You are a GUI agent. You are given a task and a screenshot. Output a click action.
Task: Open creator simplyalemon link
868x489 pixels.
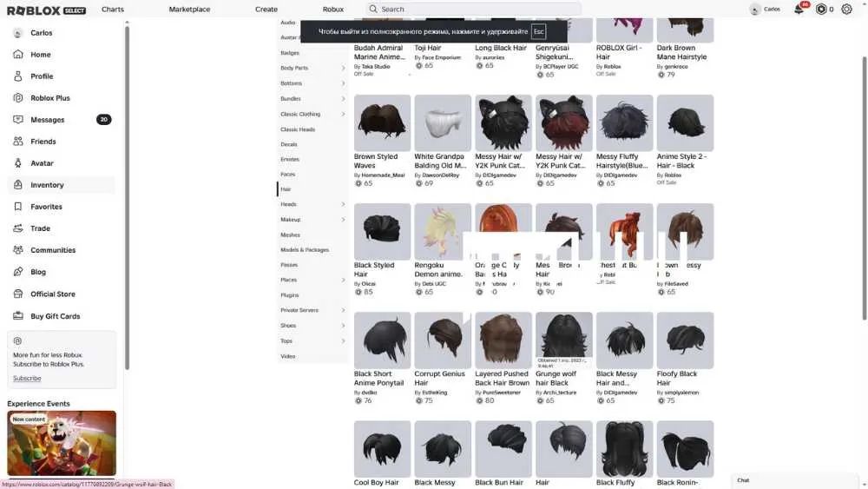(681, 392)
